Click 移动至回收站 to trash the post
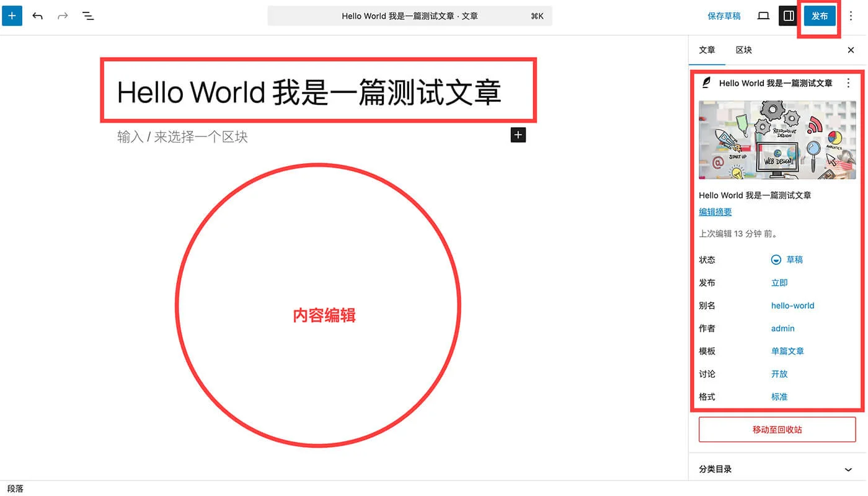 777,429
